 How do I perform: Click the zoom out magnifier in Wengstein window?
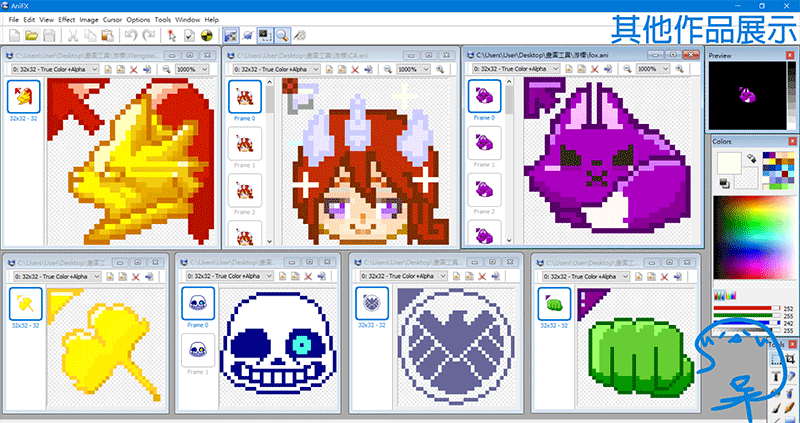(x=167, y=69)
